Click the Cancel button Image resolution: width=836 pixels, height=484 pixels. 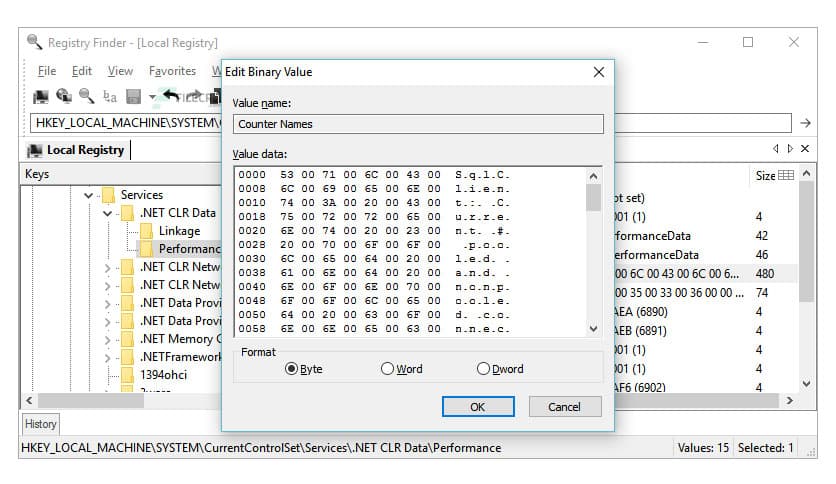click(x=565, y=407)
